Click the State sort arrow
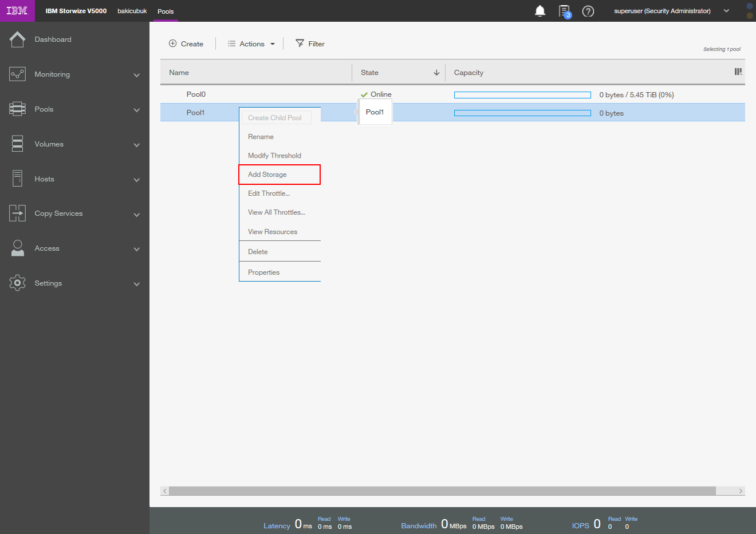The height and width of the screenshot is (534, 756). (436, 73)
